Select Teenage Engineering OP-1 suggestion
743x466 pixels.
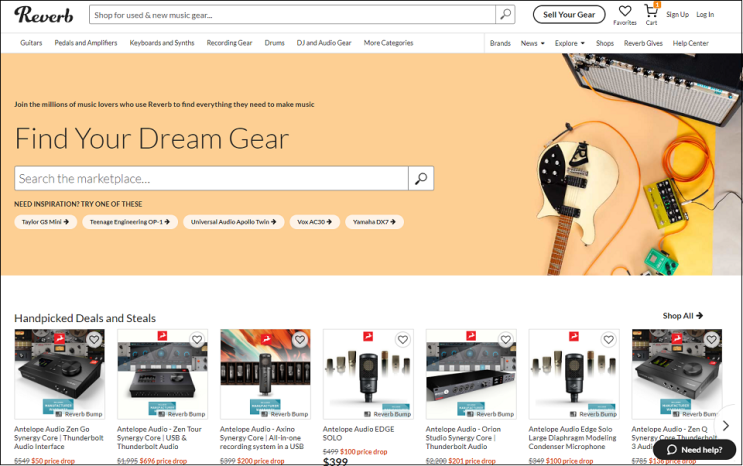point(130,222)
